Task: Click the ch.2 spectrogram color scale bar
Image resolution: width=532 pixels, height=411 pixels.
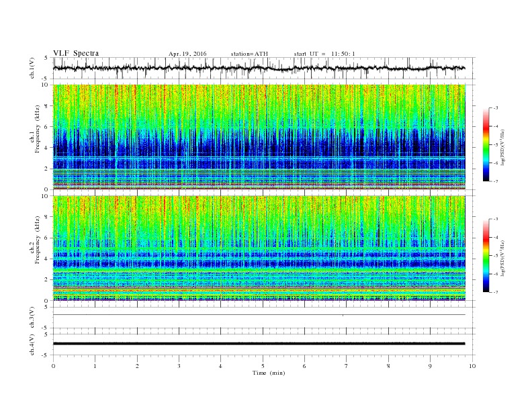Action: tap(486, 255)
